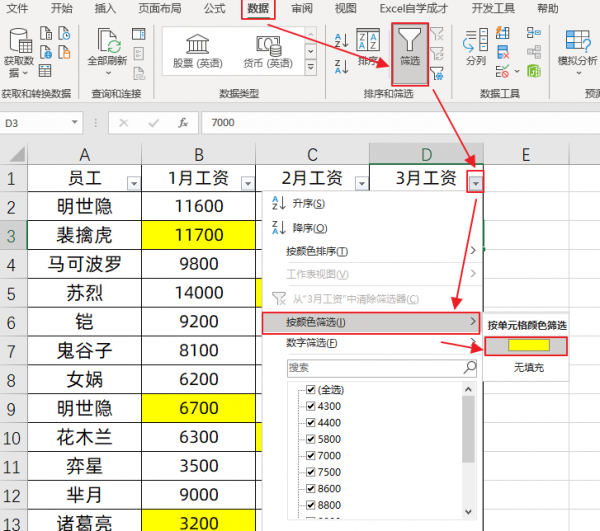Click the Manage Data Model icon
600x531 pixels.
[x=533, y=71]
